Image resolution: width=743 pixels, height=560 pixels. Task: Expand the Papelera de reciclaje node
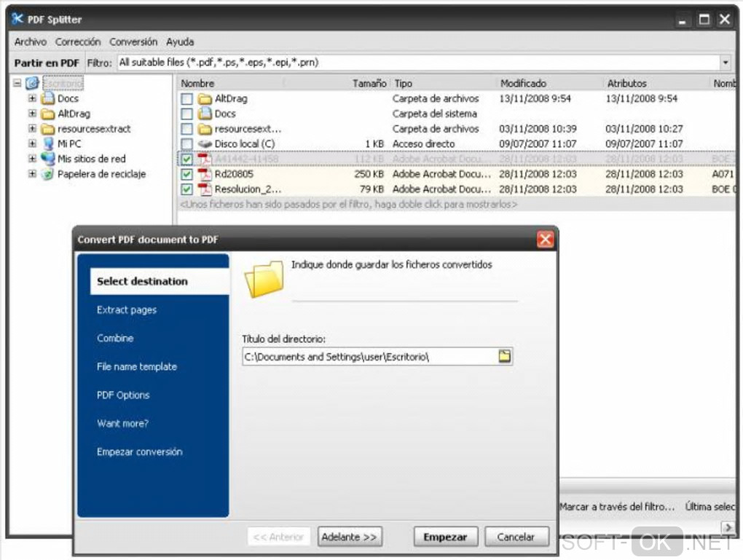(32, 173)
